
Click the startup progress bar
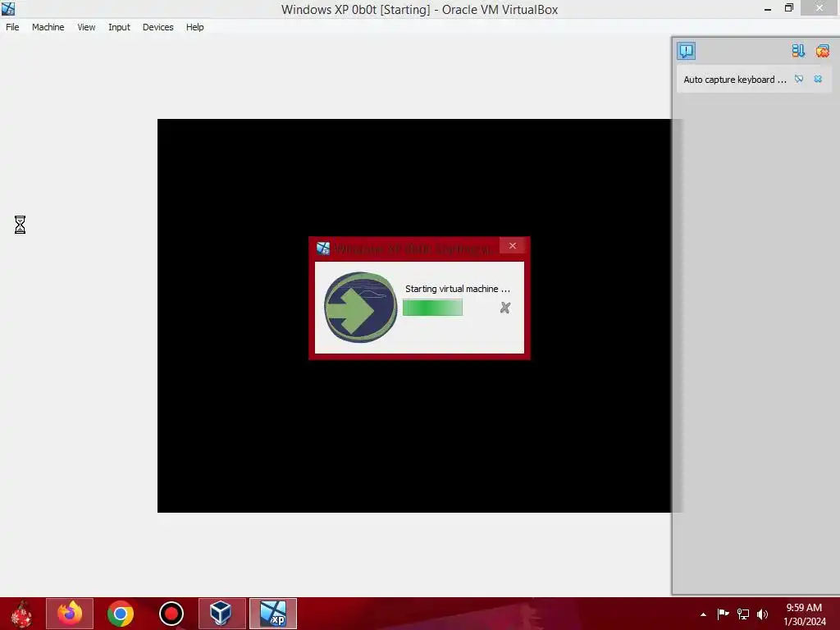click(432, 308)
